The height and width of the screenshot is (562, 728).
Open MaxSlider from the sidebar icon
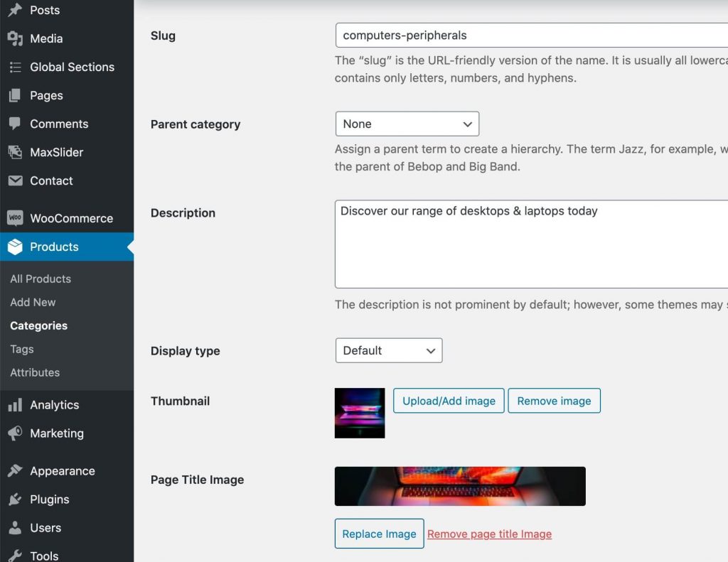click(x=16, y=152)
